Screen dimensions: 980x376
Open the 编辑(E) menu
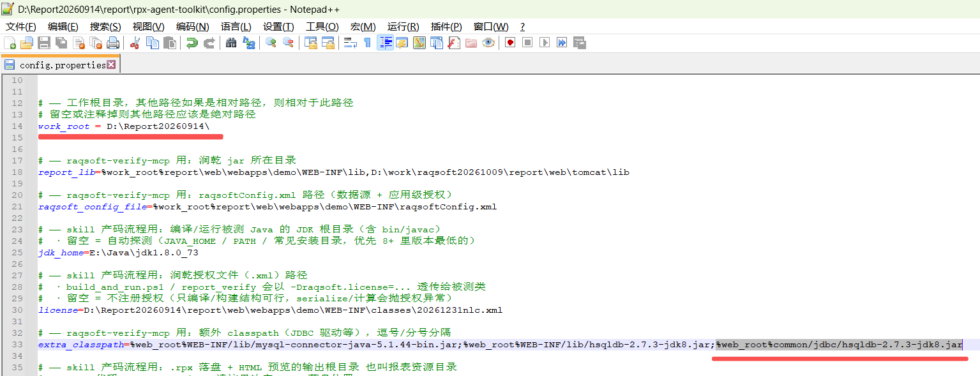coord(63,27)
